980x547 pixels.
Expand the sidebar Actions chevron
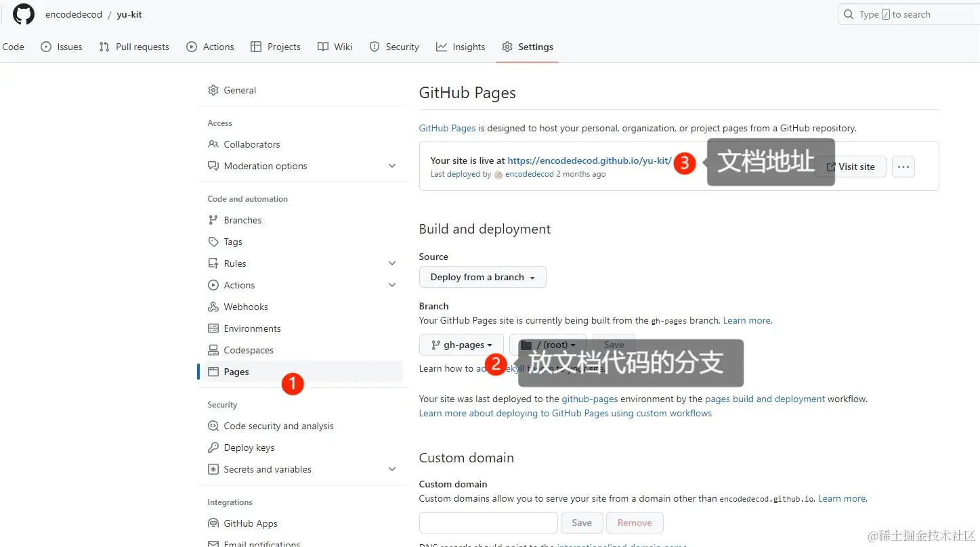[x=392, y=285]
